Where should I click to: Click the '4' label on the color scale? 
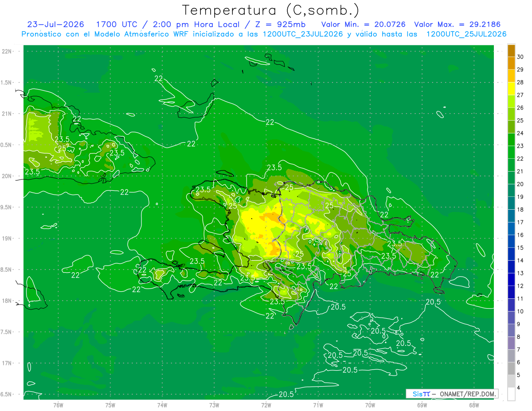tap(519, 388)
